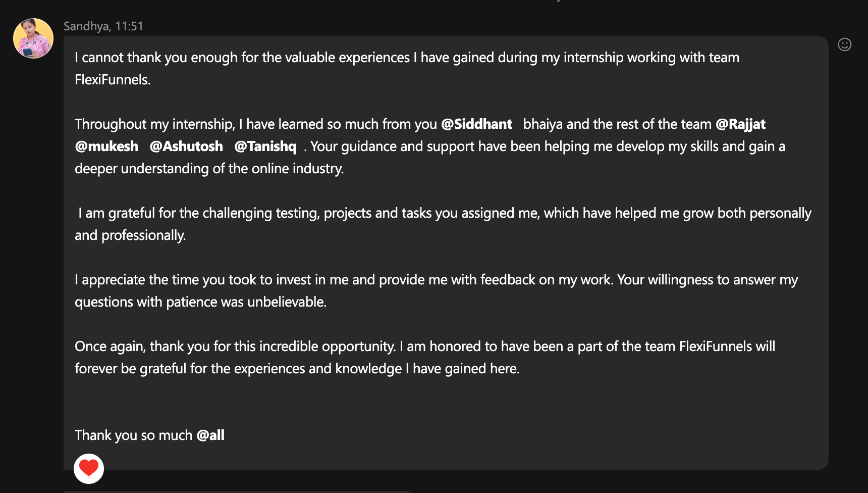The image size is (868, 493).
Task: Click the line "Once again, thank you"
Action: point(424,347)
